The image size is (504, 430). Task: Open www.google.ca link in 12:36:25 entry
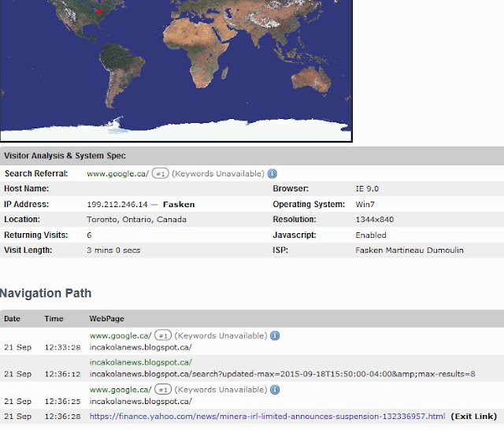point(120,390)
